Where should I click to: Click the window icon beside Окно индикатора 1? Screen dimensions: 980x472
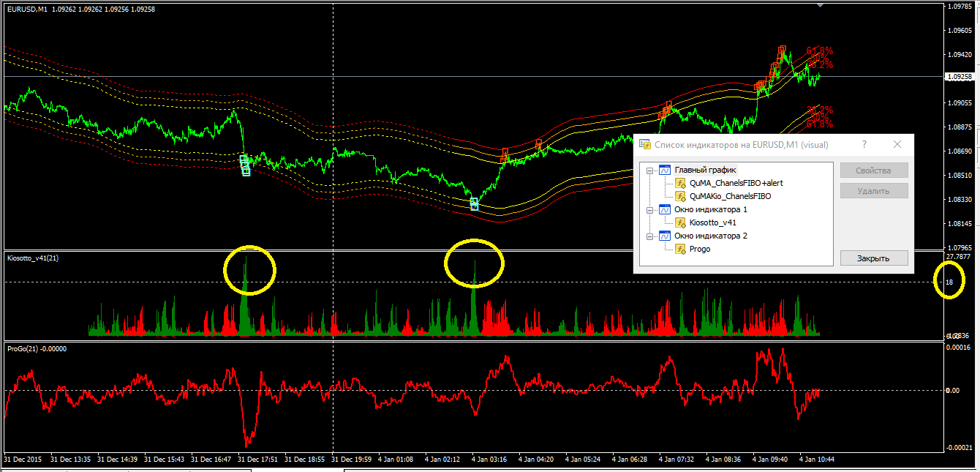665,209
